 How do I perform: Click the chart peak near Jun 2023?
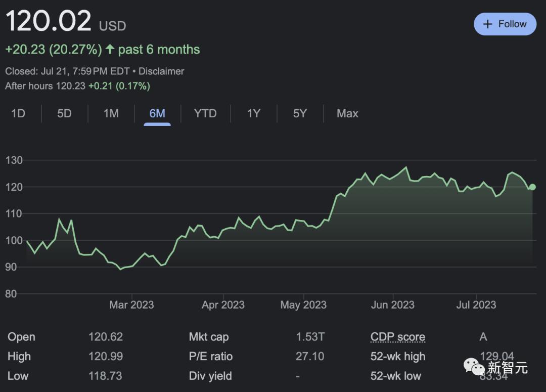coord(405,167)
